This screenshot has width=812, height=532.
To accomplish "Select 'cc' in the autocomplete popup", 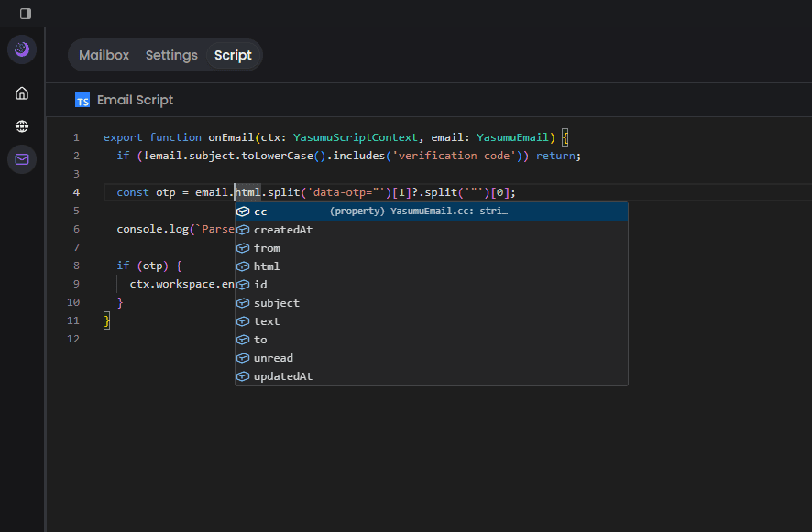I will pyautogui.click(x=261, y=211).
